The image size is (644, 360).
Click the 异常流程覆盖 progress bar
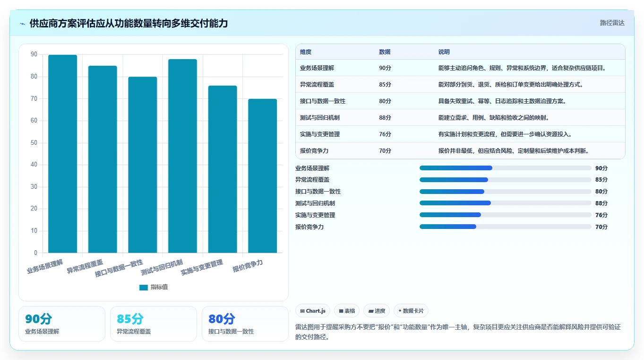505,180
